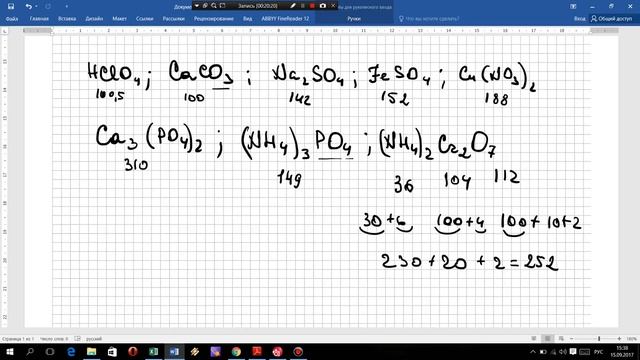This screenshot has height=360, width=640.
Task: Click the tab selector at ruler corner
Action: (4, 31)
